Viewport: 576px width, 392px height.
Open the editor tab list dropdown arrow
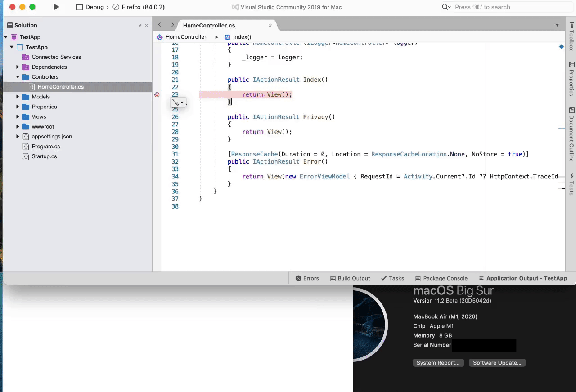coord(557,25)
